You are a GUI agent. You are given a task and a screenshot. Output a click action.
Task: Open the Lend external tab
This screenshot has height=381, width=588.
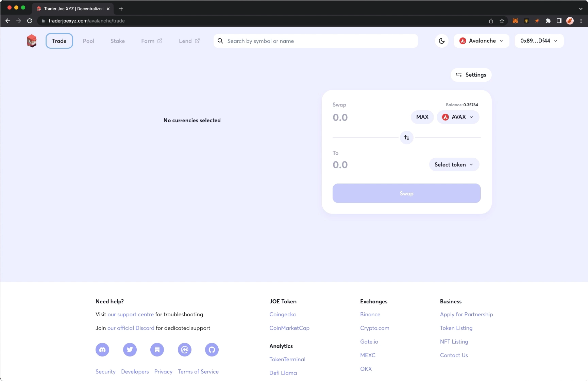pyautogui.click(x=189, y=41)
